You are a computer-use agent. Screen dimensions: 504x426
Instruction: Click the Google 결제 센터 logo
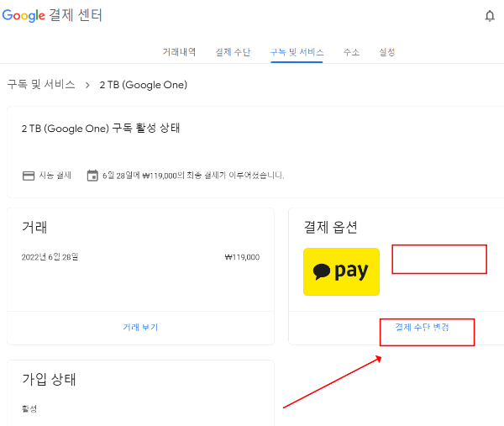pos(52,15)
